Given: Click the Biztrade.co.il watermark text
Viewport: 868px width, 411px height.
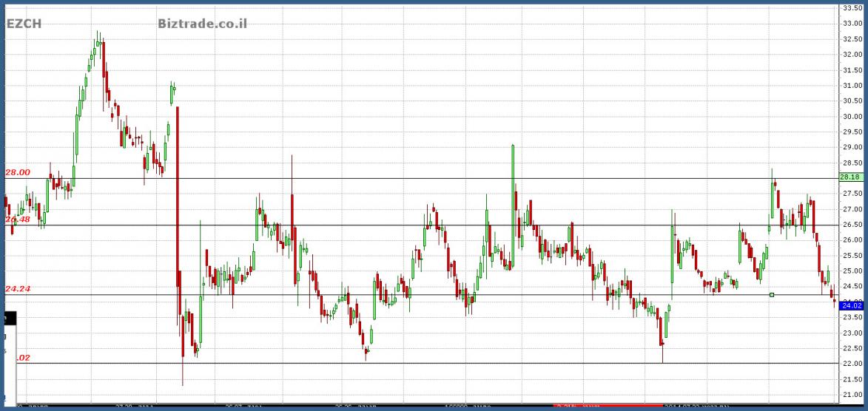Looking at the screenshot, I should coord(202,24).
